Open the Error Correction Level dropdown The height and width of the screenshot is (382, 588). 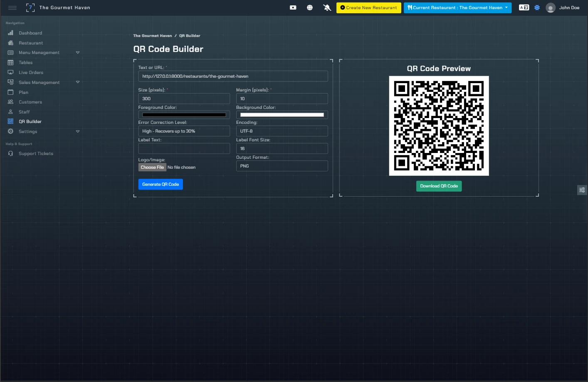[x=184, y=131]
